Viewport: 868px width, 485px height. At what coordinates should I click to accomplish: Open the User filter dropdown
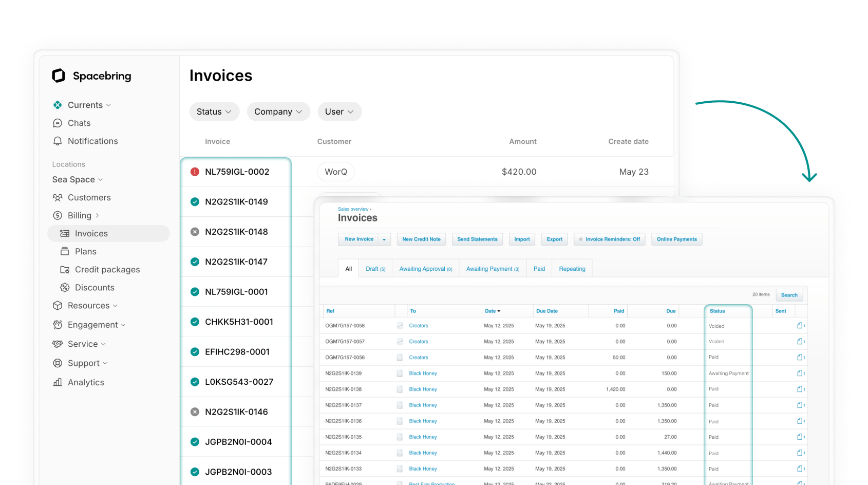pos(339,111)
